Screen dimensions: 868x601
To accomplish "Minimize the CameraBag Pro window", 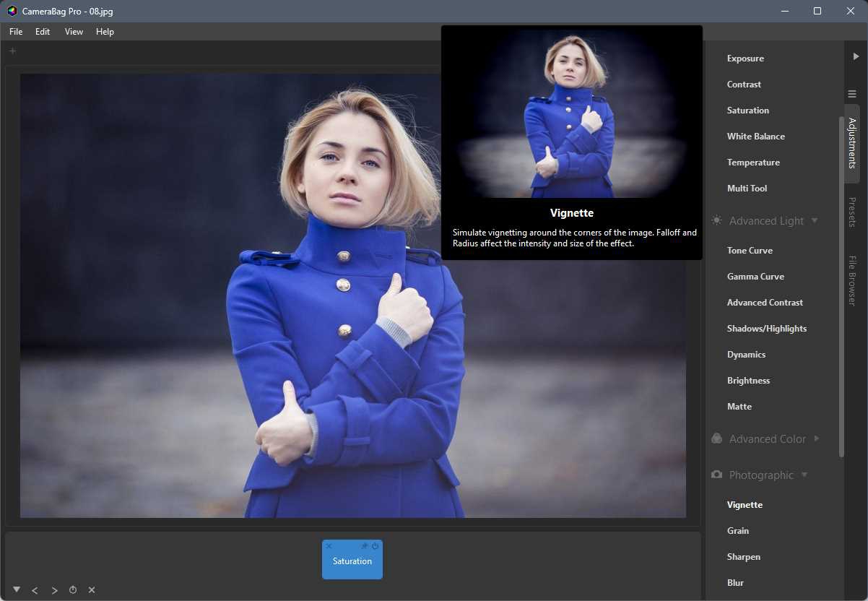I will tap(784, 11).
